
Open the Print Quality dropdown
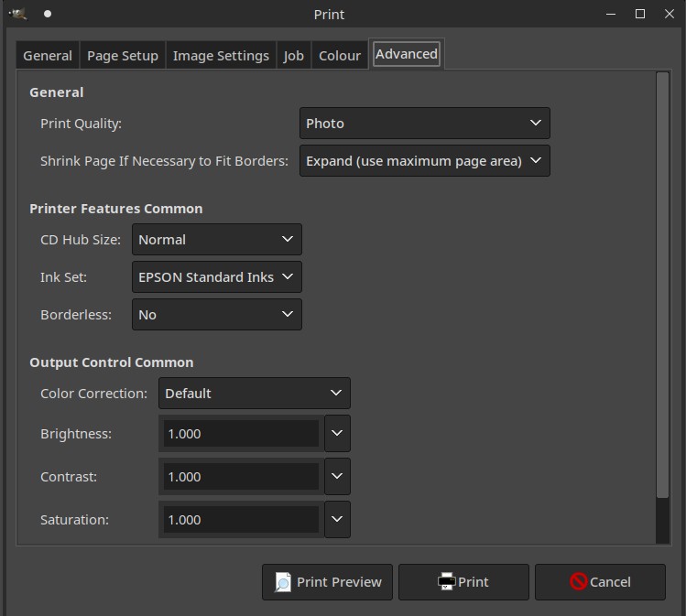coord(424,124)
